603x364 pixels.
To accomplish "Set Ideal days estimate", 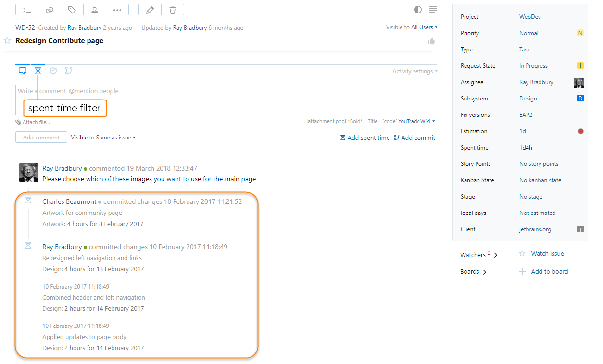I will click(x=538, y=213).
